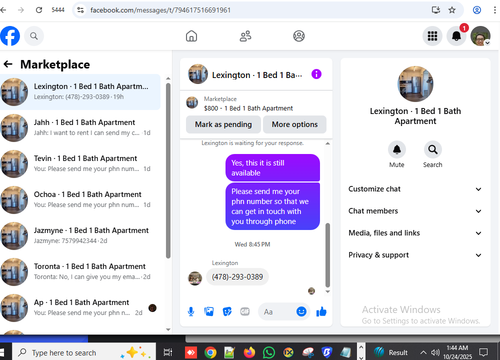Viewport: 500px width, 360px height.
Task: Open Facebook search magnifier
Action: (x=34, y=36)
